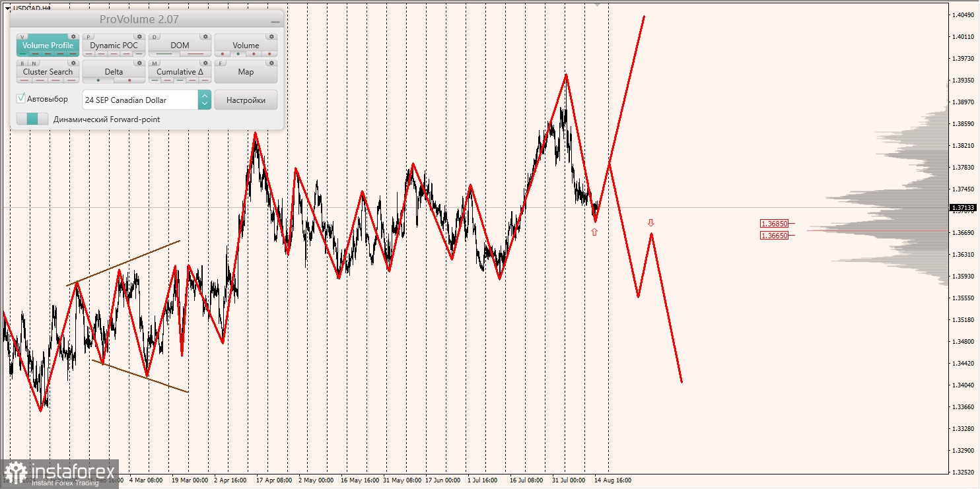Click the F hotkey tag on Map
Screen dimensions: 980x489
pyautogui.click(x=221, y=63)
